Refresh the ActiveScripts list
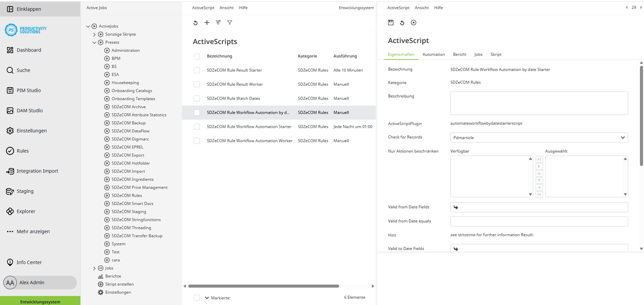 pyautogui.click(x=195, y=23)
